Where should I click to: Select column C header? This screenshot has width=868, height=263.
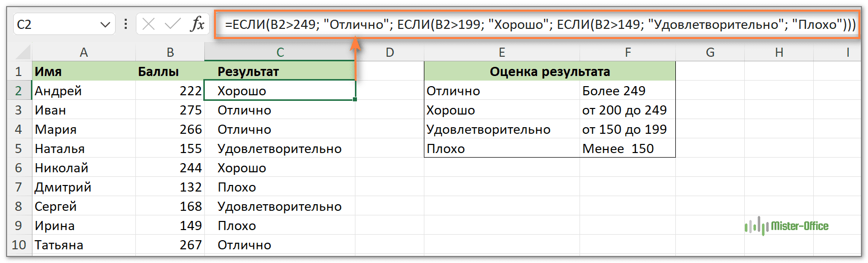[280, 52]
